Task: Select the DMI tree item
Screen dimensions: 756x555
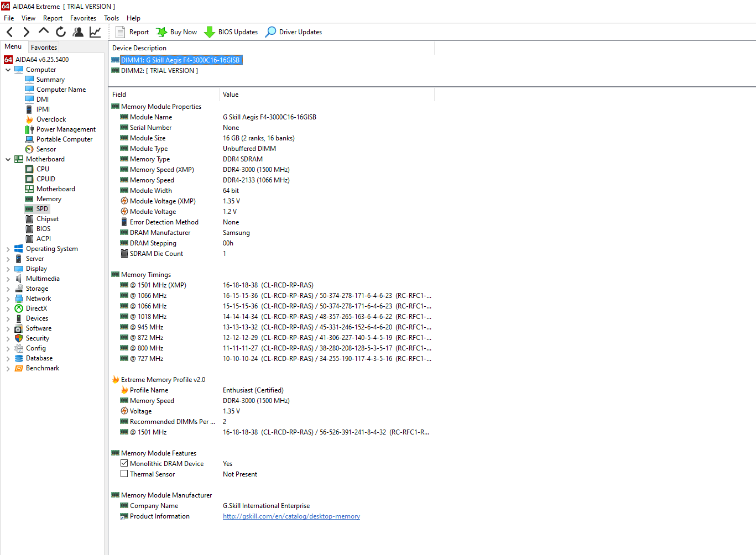Action: pos(37,100)
